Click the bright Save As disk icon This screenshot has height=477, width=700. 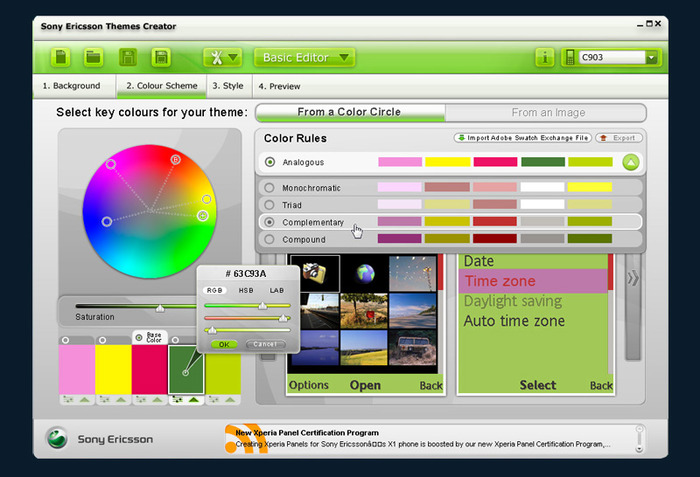(161, 58)
